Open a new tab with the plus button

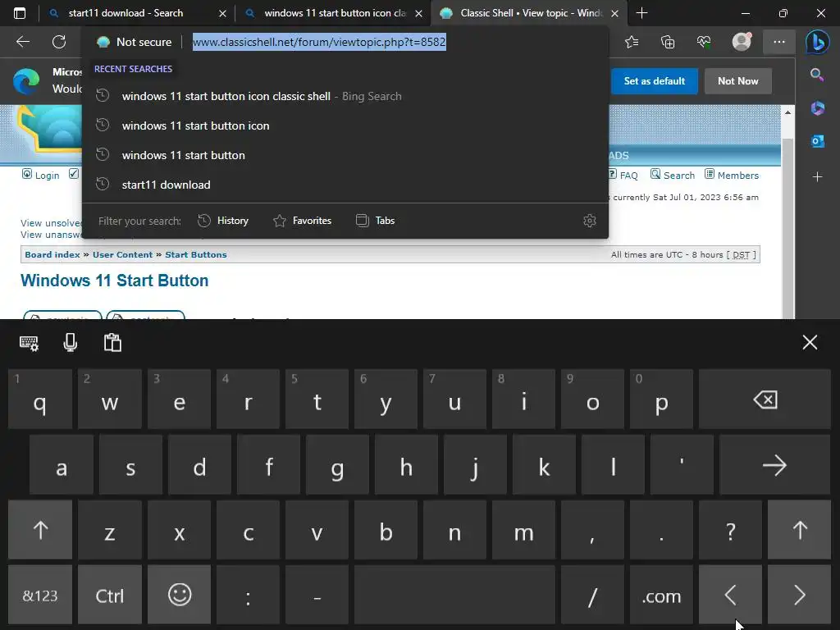click(x=641, y=13)
